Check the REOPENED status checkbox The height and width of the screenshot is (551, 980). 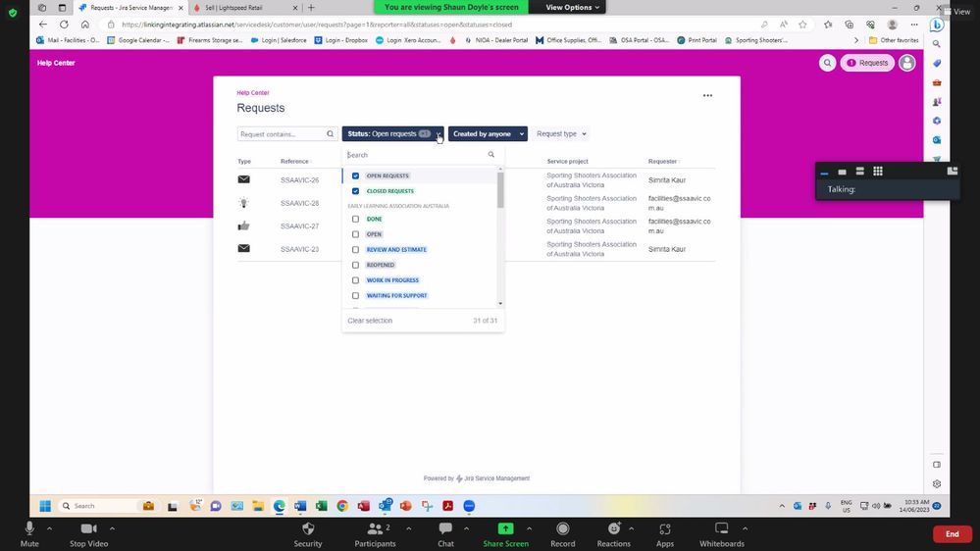[356, 265]
